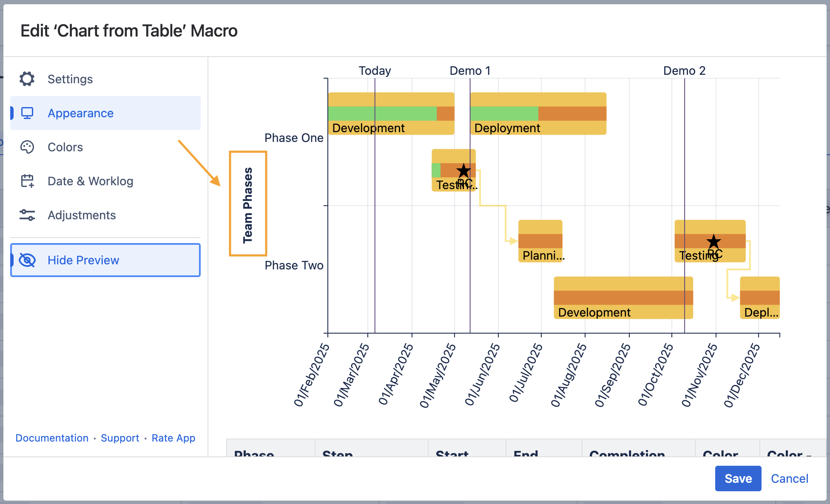Click the Colors palette icon

coord(27,147)
